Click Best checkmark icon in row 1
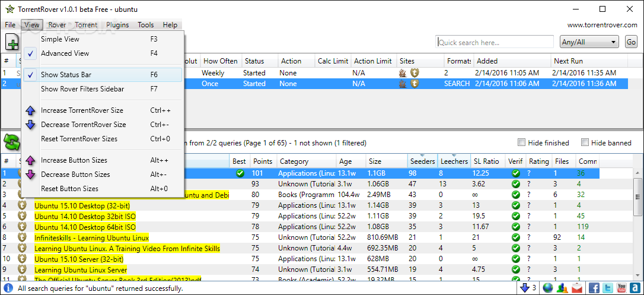This screenshot has height=295, width=644. (x=240, y=173)
